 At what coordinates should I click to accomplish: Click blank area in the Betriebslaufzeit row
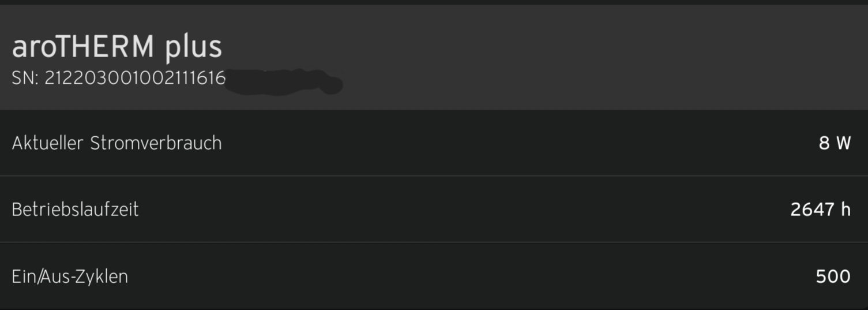point(461,209)
